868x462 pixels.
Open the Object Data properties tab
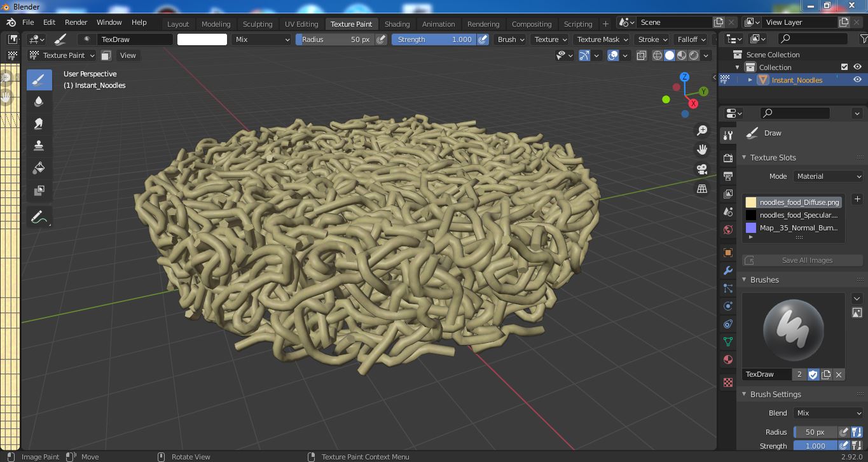pos(728,342)
